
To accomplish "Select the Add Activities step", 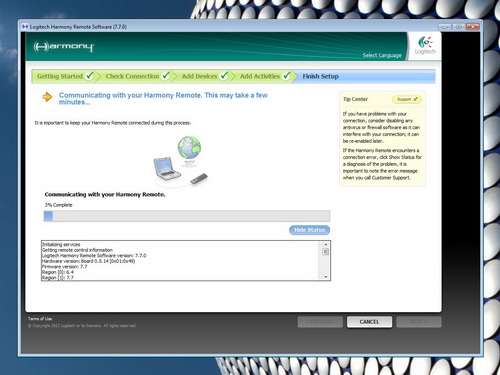I will point(260,76).
